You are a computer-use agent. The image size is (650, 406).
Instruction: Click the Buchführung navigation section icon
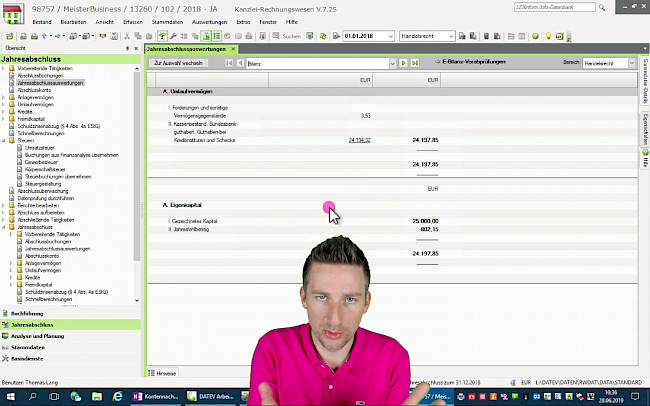pyautogui.click(x=6, y=313)
